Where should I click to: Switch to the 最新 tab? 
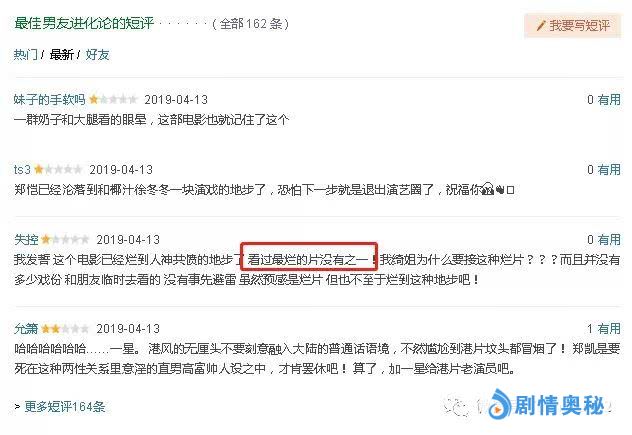pos(62,54)
